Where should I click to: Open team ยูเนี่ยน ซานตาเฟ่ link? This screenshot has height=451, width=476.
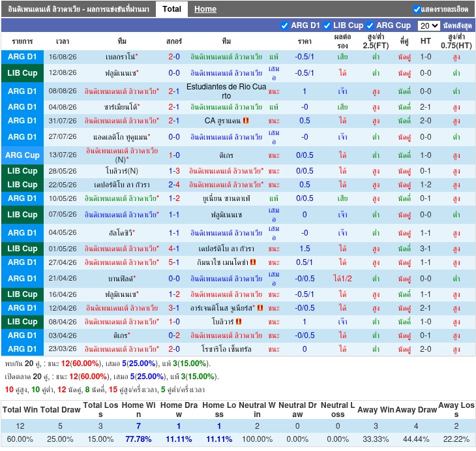click(226, 198)
